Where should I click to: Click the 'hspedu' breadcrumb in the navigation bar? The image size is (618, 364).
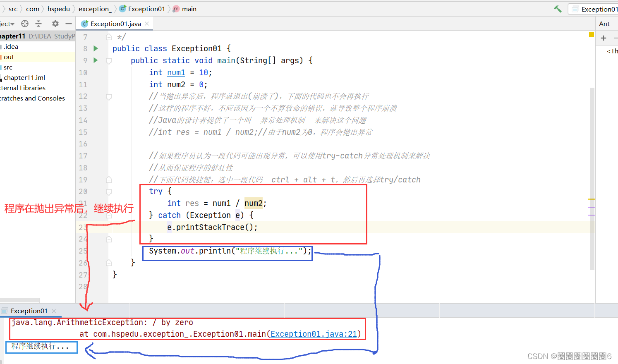59,9
